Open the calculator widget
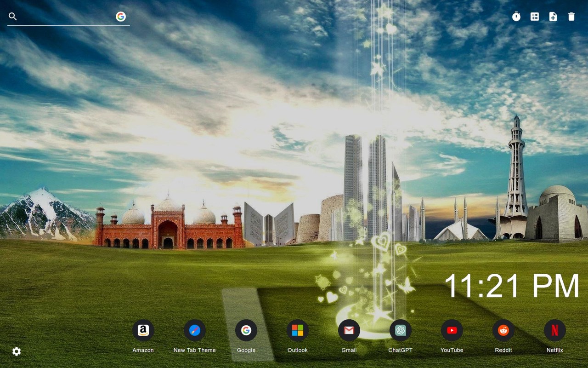The height and width of the screenshot is (368, 588). pyautogui.click(x=535, y=17)
